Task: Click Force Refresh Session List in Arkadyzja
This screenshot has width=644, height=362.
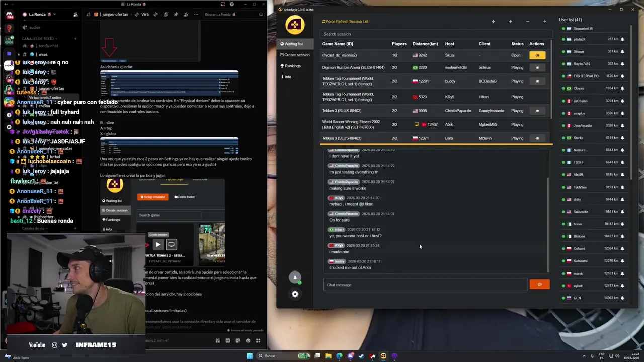Action: pos(345,21)
